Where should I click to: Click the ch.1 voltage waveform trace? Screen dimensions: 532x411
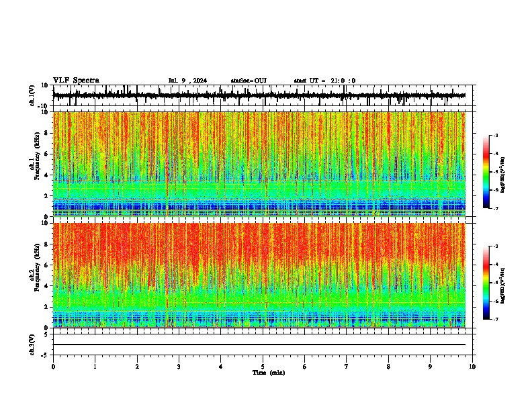point(259,95)
